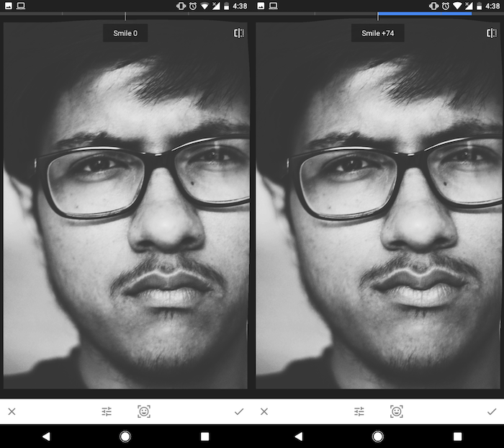Viewport: 504px width, 448px height.
Task: Tap the Smile 0 value label
Action: coord(125,33)
